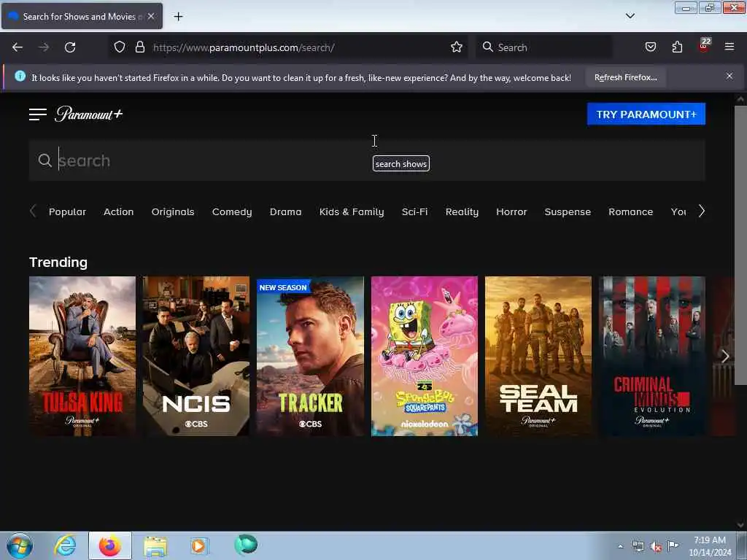Move the genre list backward with its arrow
Viewport: 747px width, 560px height.
pos(33,211)
